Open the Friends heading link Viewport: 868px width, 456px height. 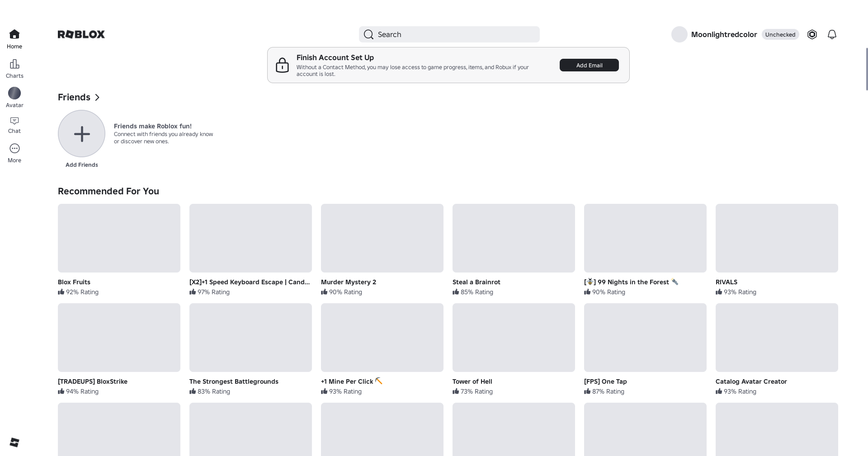coord(74,97)
